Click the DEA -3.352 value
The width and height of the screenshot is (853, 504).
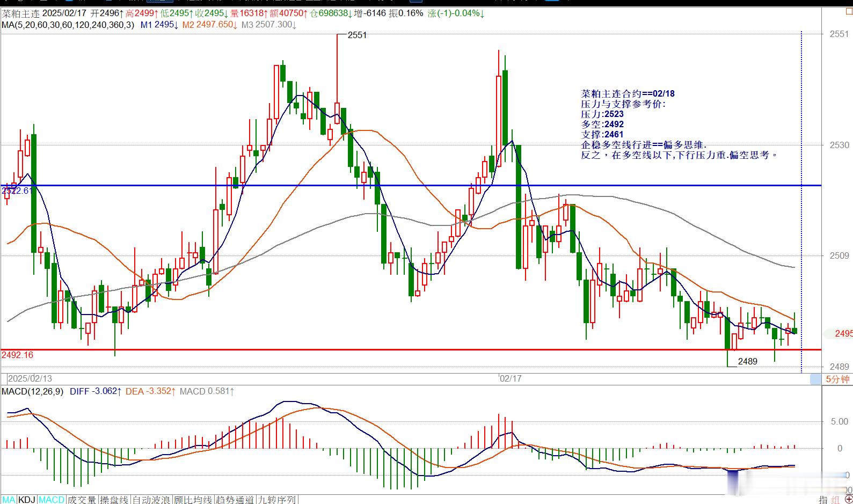click(x=150, y=391)
